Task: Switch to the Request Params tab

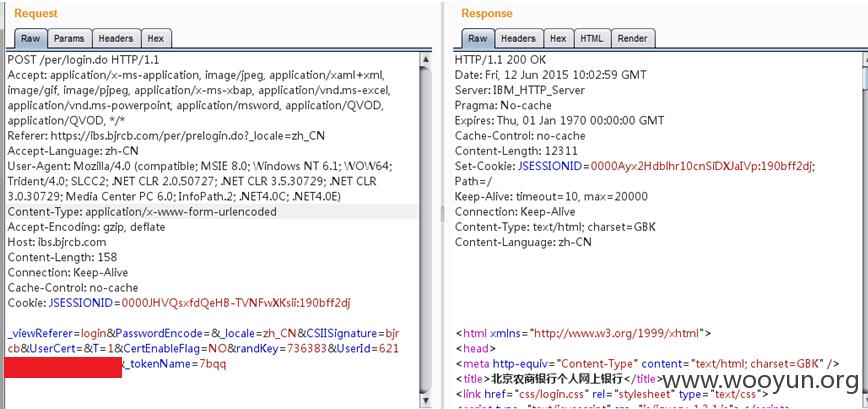Action: pos(69,39)
